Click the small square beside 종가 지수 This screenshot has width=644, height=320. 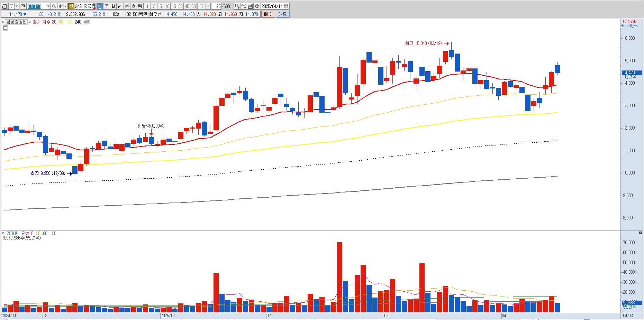click(30, 22)
